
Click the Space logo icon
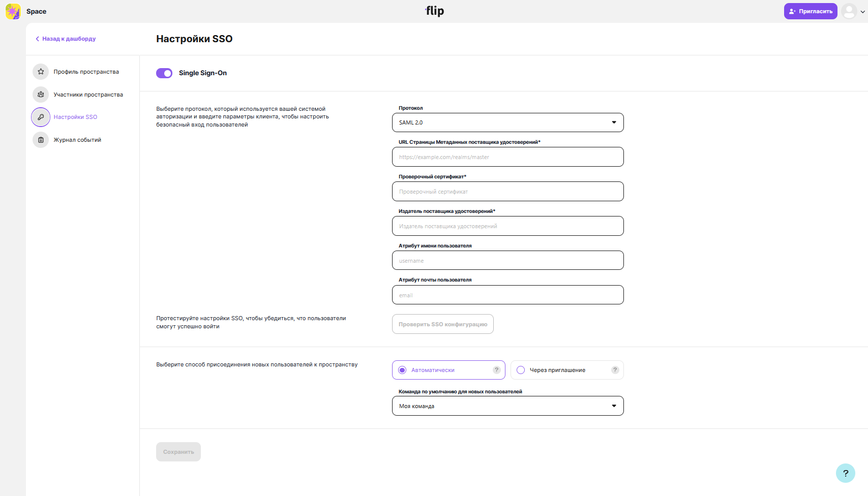pos(13,11)
